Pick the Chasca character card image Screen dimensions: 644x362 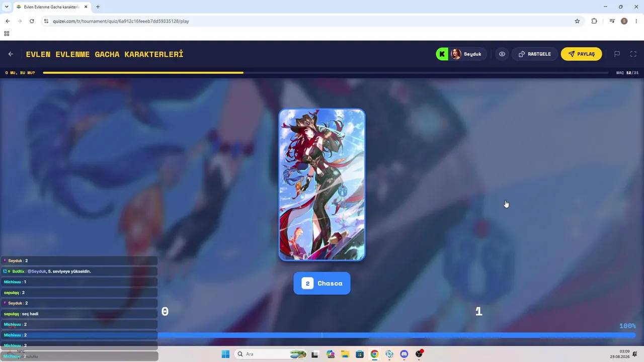(322, 185)
